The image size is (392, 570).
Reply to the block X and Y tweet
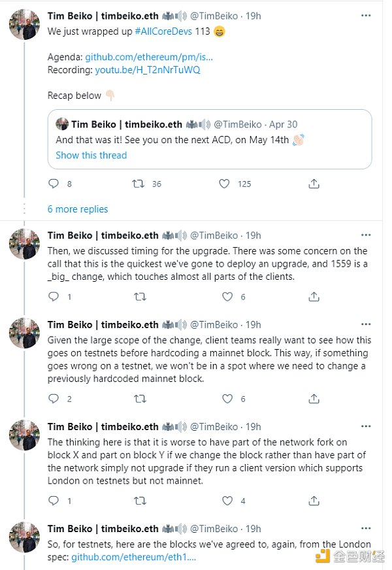click(54, 501)
